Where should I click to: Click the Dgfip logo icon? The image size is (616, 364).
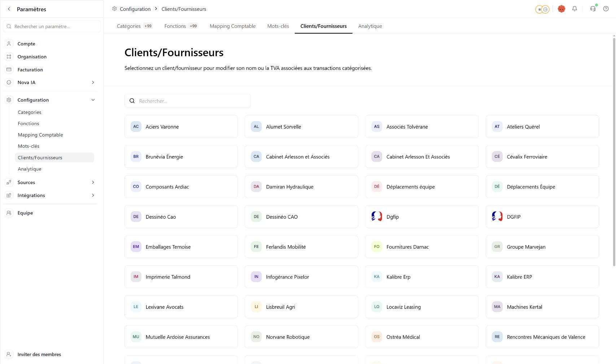pyautogui.click(x=377, y=217)
